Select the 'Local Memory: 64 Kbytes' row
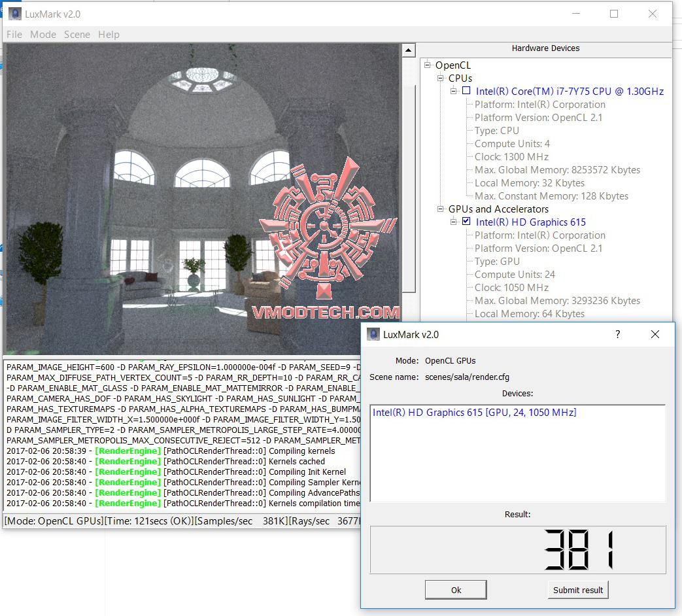 (x=530, y=314)
